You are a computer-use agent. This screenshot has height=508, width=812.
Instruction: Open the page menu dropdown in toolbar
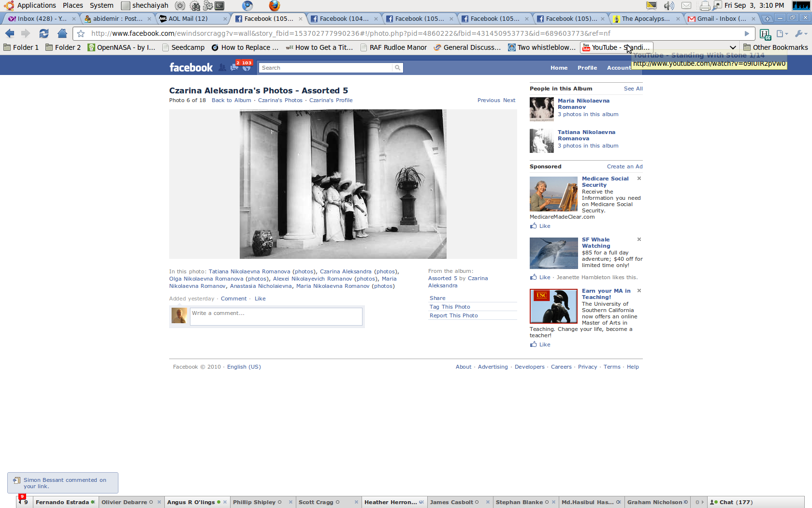(782, 34)
